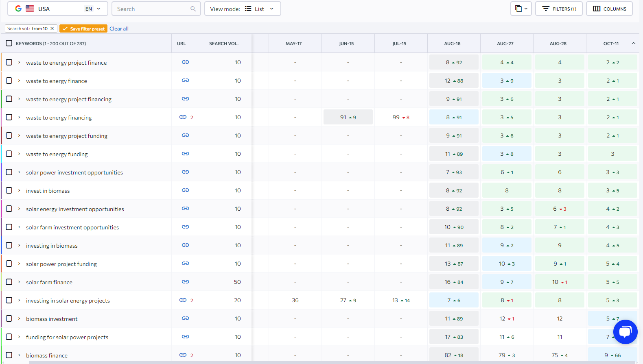This screenshot has width=643, height=364.
Task: Open the View mode List dropdown
Action: click(x=243, y=9)
